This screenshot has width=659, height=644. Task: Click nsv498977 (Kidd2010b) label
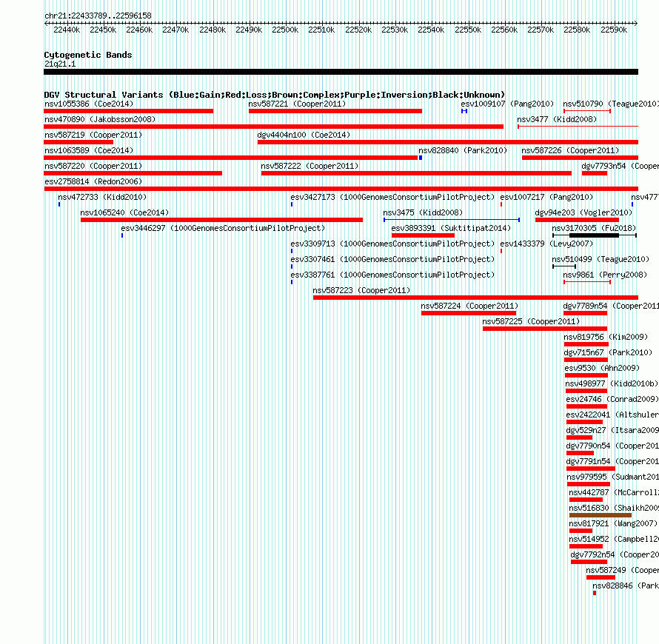click(612, 383)
